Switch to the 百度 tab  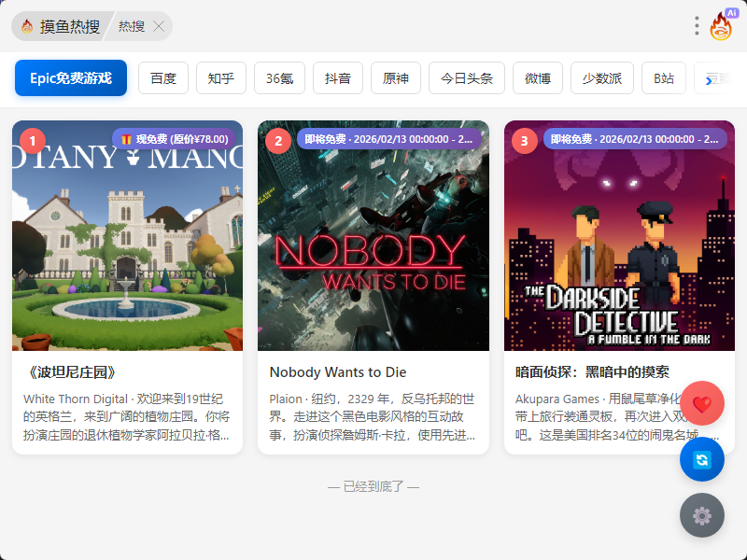(x=163, y=78)
